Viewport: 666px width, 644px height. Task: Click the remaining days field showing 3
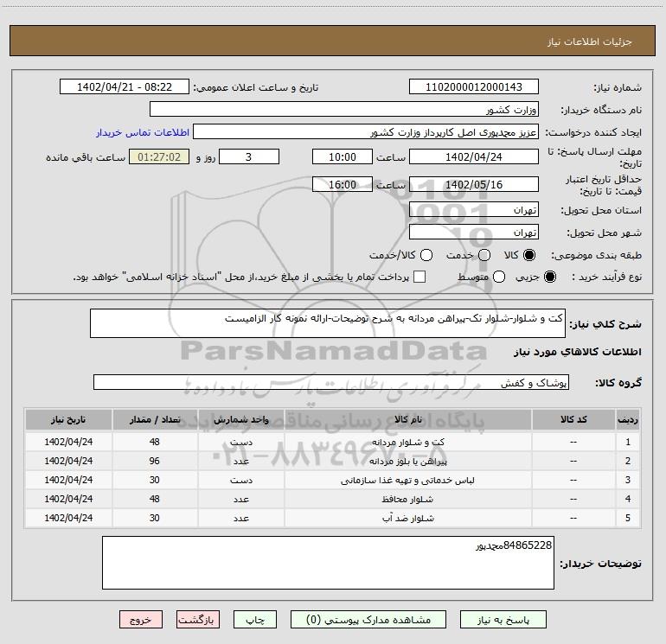pyautogui.click(x=249, y=156)
